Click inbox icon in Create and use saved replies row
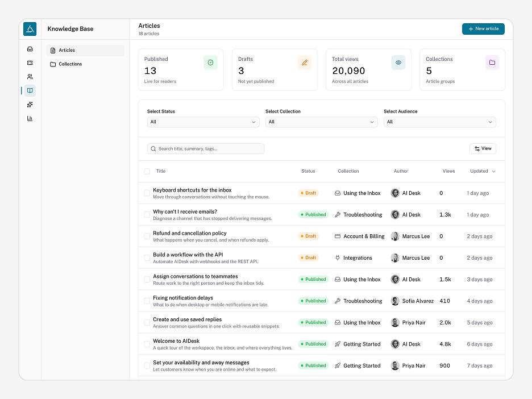The height and width of the screenshot is (399, 532). pos(338,322)
